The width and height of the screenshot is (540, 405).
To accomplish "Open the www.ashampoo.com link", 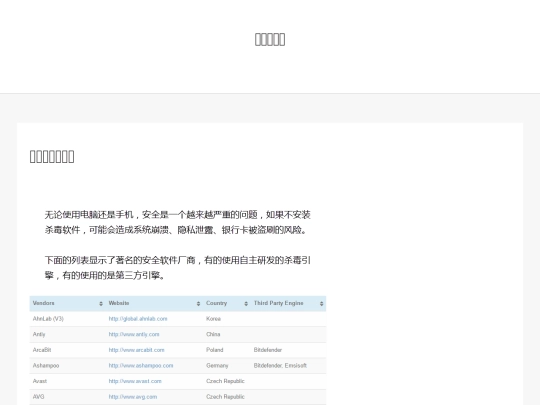I will [141, 365].
